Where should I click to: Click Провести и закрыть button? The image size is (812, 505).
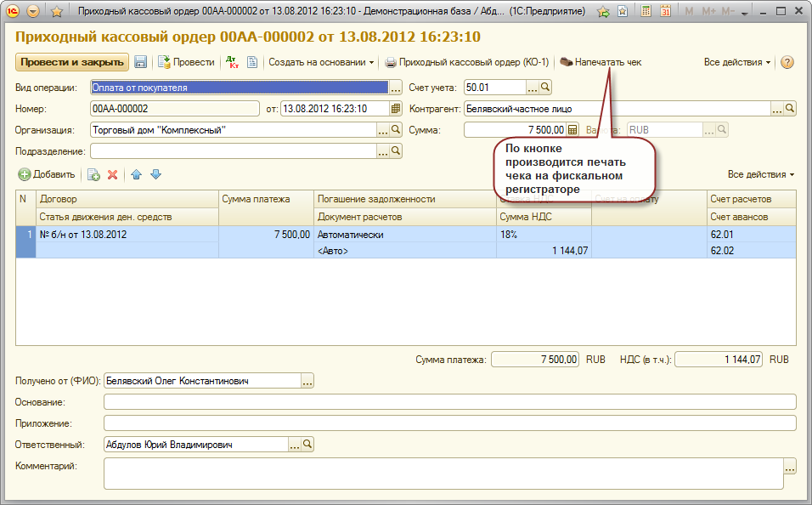click(x=71, y=62)
